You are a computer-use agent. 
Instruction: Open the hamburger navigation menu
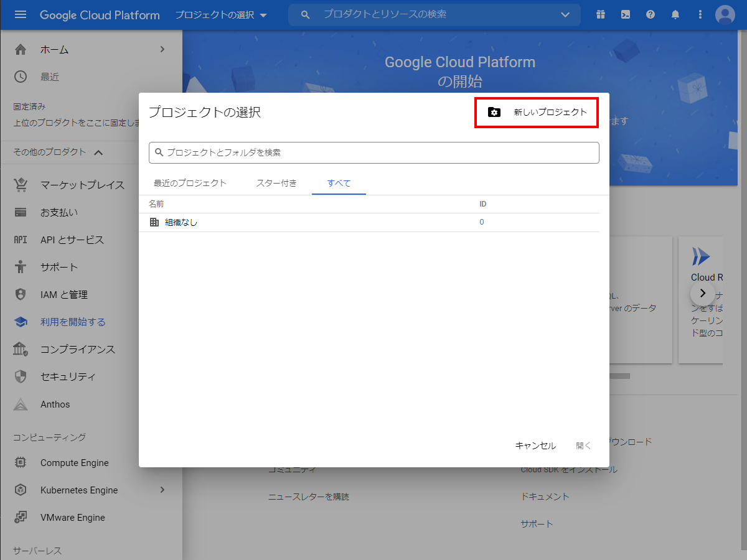click(21, 15)
